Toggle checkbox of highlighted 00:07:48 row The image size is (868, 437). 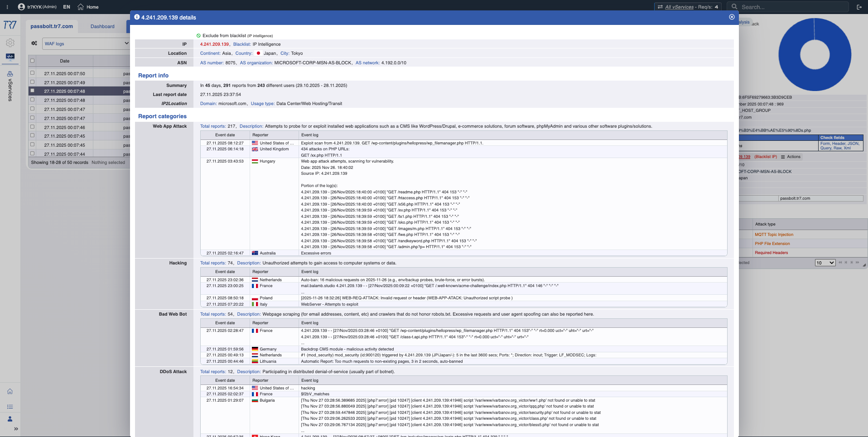32,91
